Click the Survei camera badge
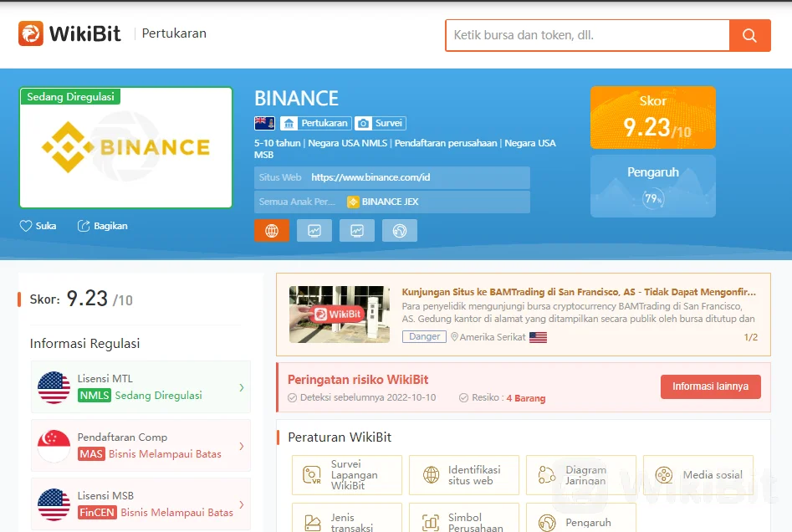This screenshot has height=532, width=792. [x=381, y=123]
